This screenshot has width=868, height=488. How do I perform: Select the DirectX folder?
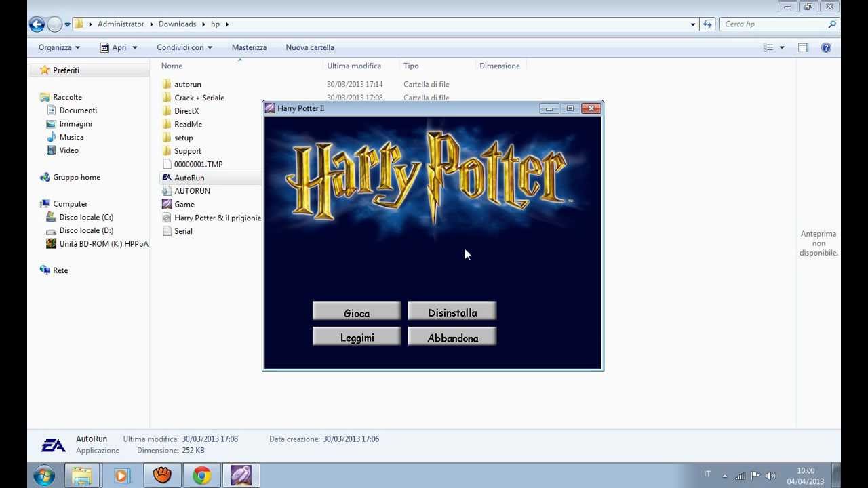[x=186, y=111]
